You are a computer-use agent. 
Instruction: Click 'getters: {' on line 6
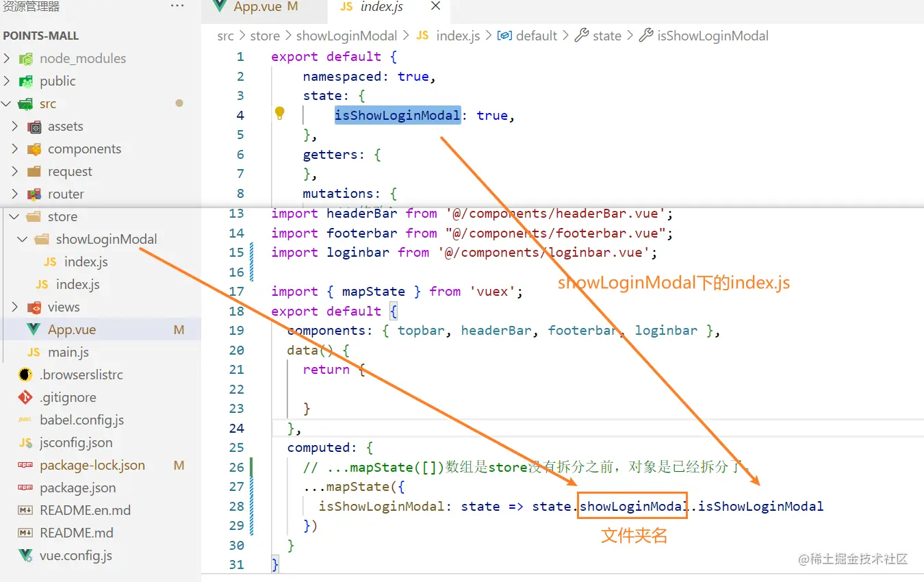click(x=342, y=154)
